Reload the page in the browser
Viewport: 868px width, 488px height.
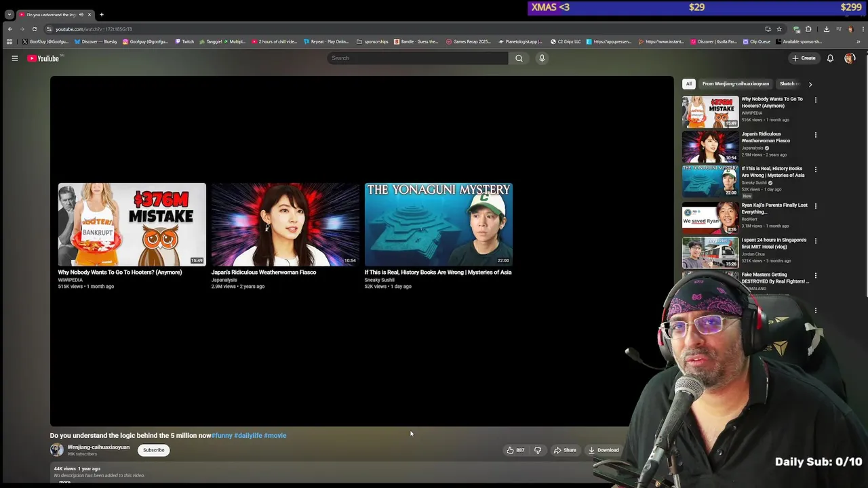(x=34, y=29)
